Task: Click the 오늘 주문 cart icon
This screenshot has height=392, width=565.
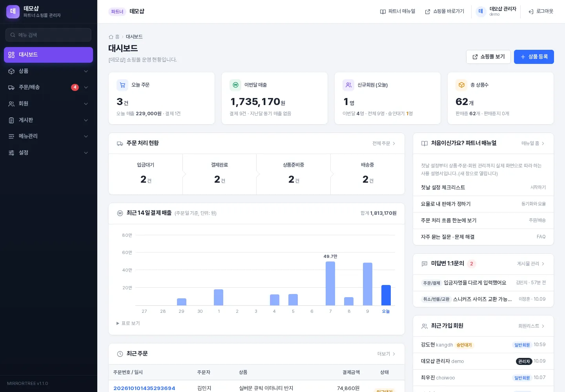Action: coord(122,85)
